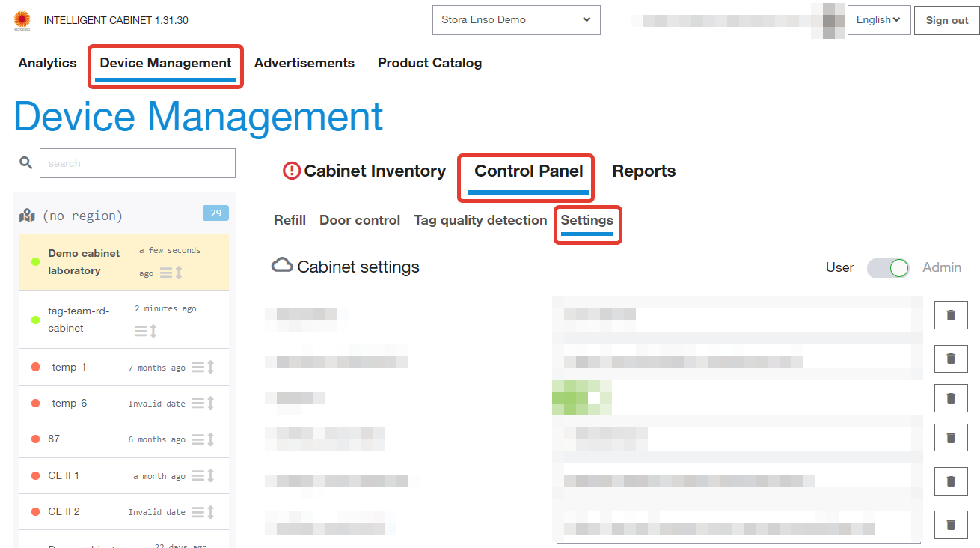Click the trash icon on third setting
Viewport: 980px width, 548px height.
[x=951, y=398]
